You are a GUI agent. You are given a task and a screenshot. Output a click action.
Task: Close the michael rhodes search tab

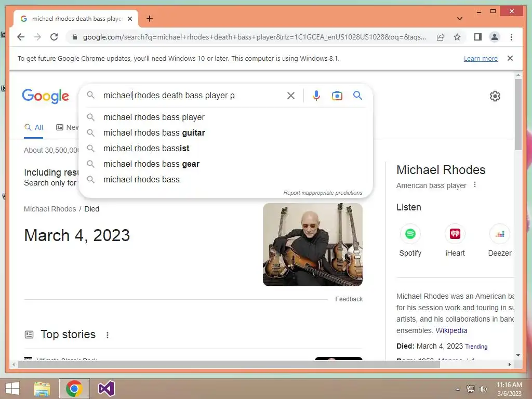[129, 19]
